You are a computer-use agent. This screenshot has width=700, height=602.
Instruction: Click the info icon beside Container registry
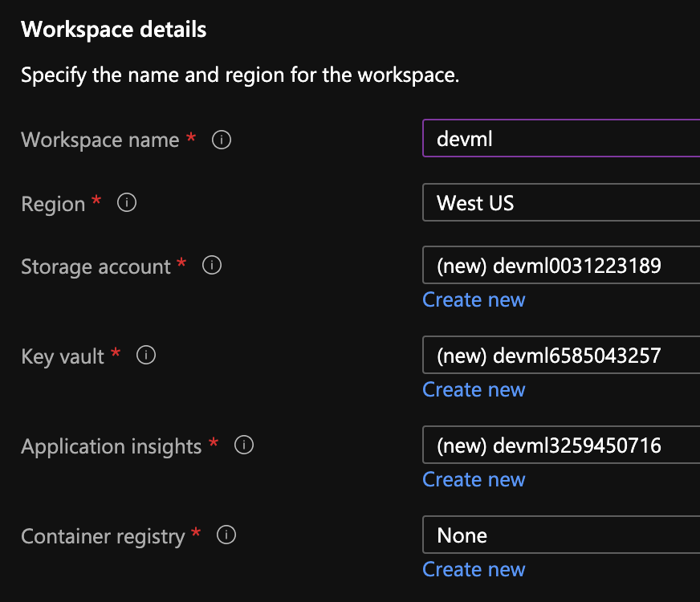coord(226,535)
